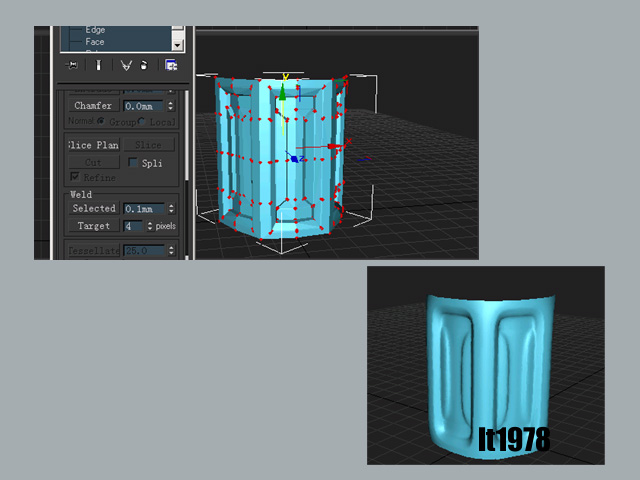Click the Pin Stack icon
Screen dimensions: 640x480
coord(72,65)
